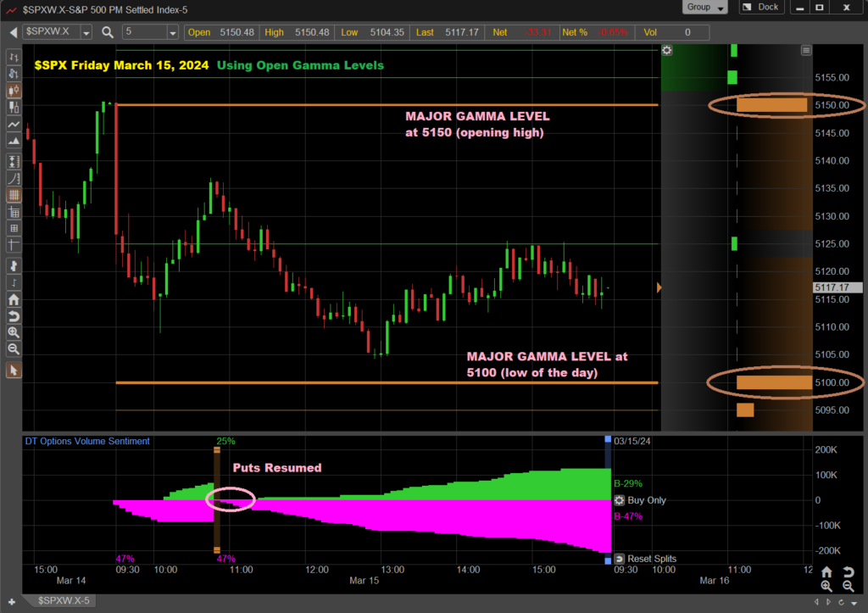Click Reset Splits button
Screen dimensions: 868x613
click(645, 559)
